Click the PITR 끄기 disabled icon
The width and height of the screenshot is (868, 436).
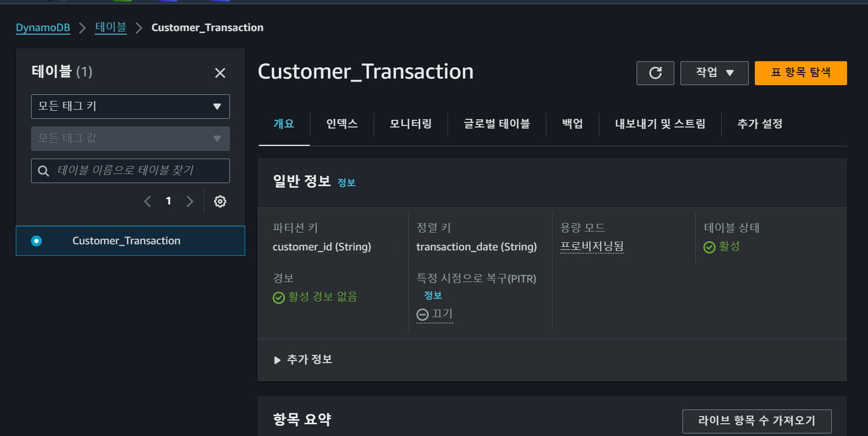(423, 315)
